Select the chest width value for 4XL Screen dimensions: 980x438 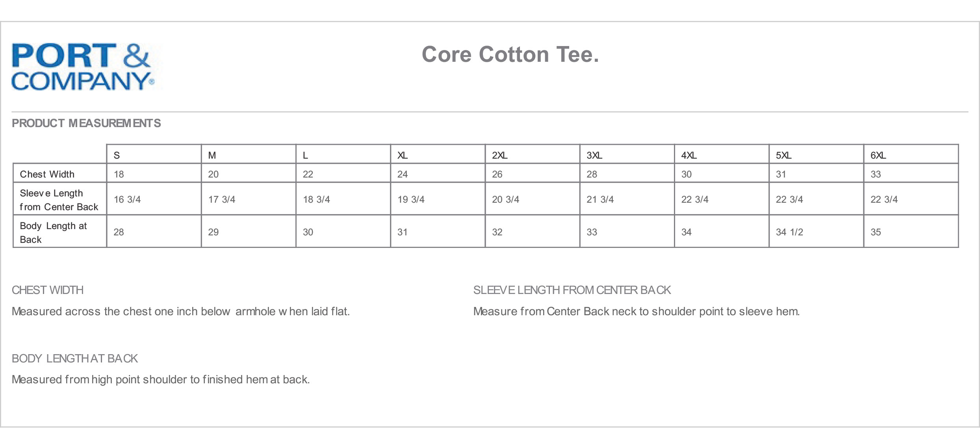click(x=686, y=174)
